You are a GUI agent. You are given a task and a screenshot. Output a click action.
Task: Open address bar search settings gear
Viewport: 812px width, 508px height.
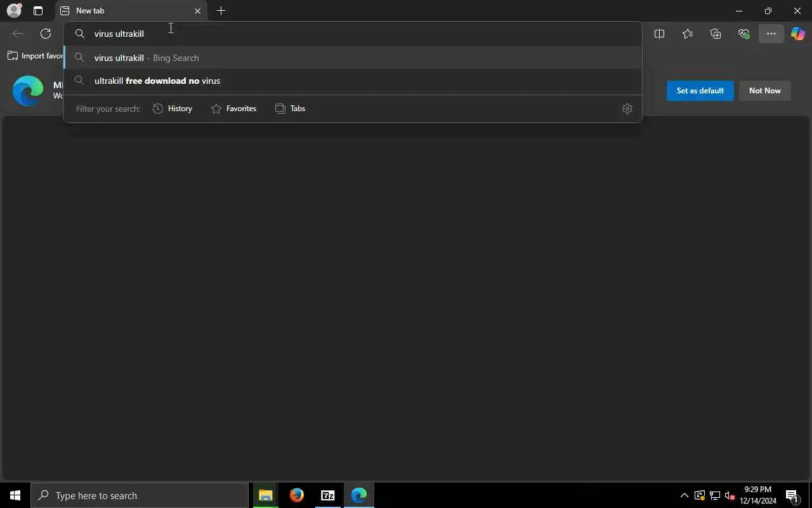[627, 109]
